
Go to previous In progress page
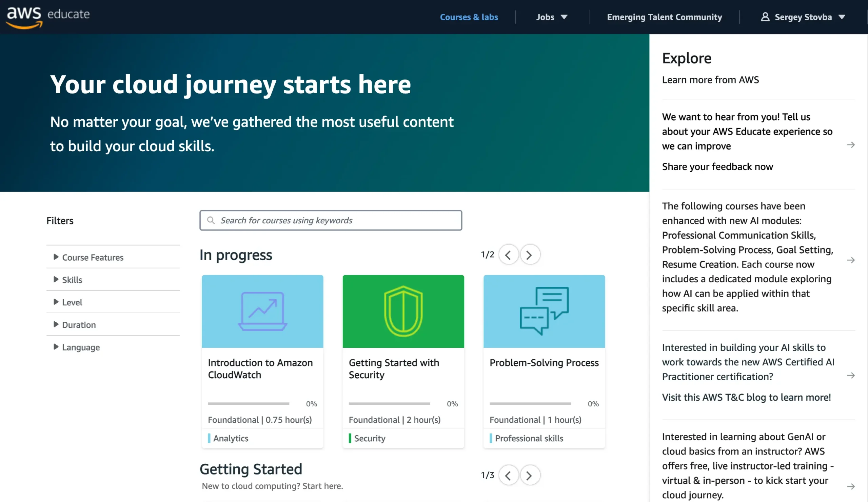(x=508, y=255)
